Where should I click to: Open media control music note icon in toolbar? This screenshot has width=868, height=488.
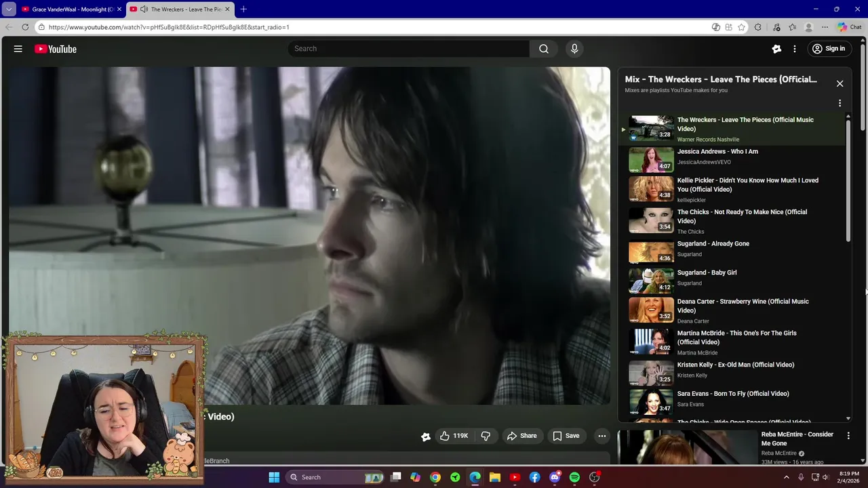(776, 27)
